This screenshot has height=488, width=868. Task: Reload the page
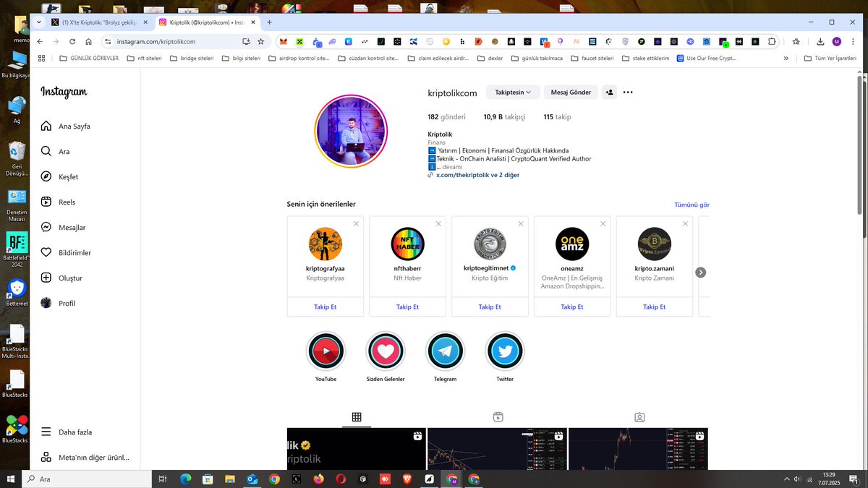[x=72, y=41]
